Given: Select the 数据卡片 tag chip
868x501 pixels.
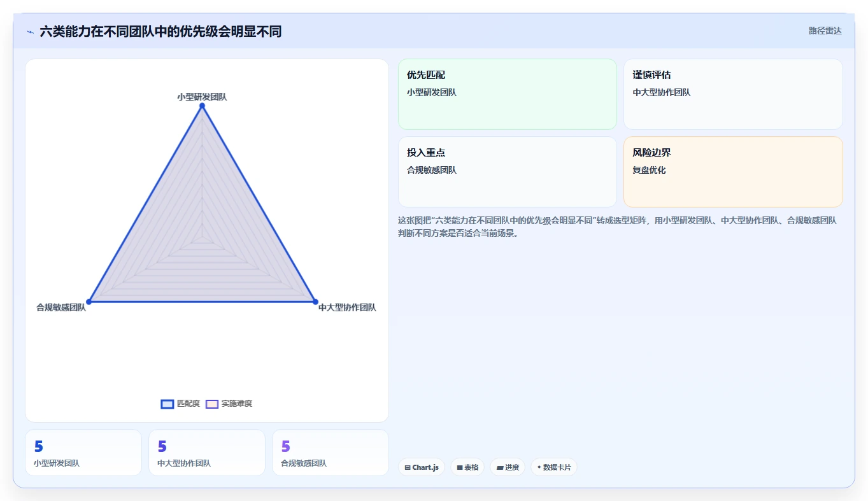Looking at the screenshot, I should point(554,467).
